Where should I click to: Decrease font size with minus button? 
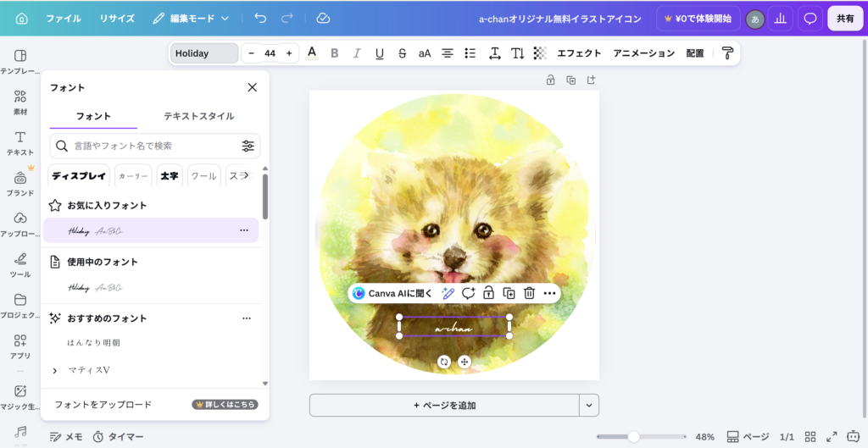point(251,53)
